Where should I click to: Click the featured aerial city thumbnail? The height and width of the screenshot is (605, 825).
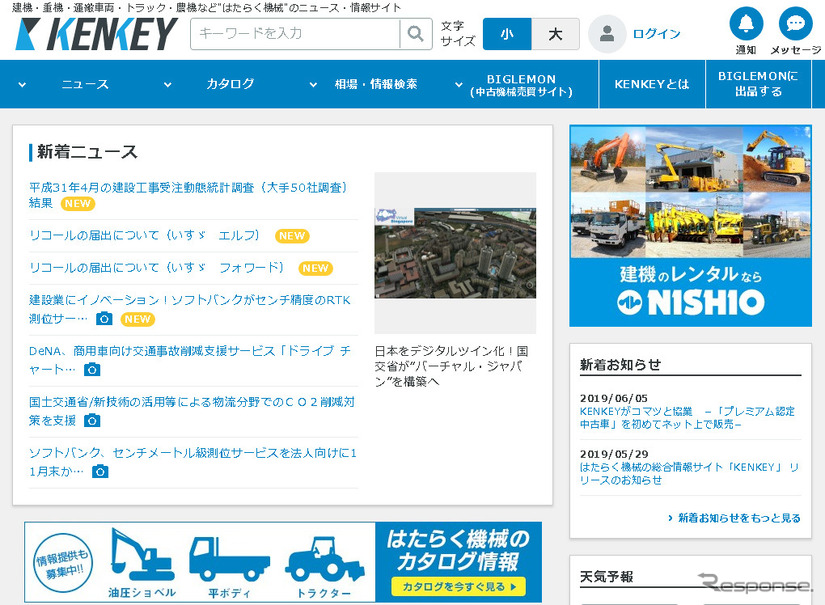[455, 253]
